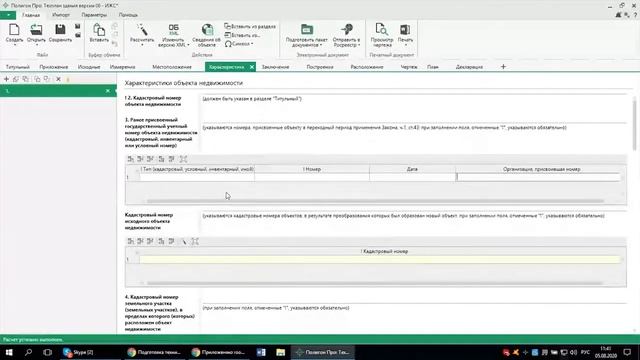Click the Сохранить floppy disk icon
Screen dimensions: 640x360
pos(60,30)
